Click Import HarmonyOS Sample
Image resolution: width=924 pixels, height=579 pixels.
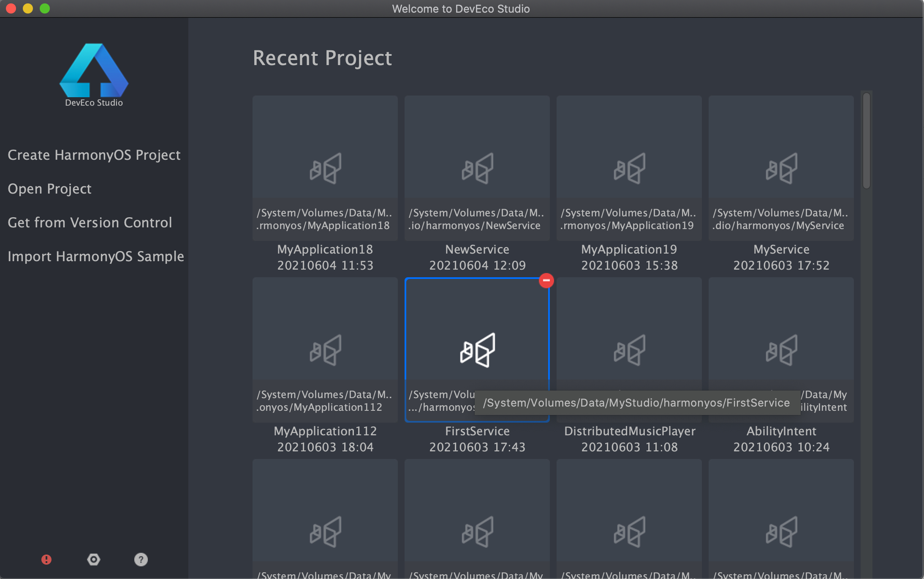[x=96, y=257]
